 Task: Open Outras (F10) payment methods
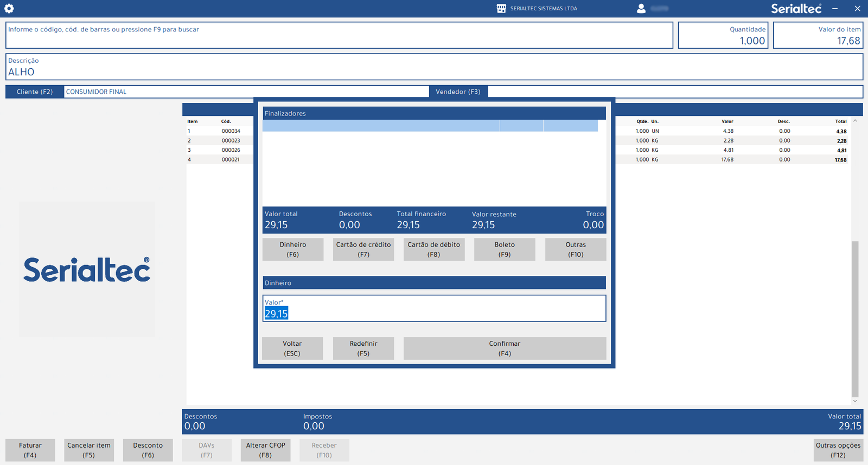pyautogui.click(x=576, y=249)
